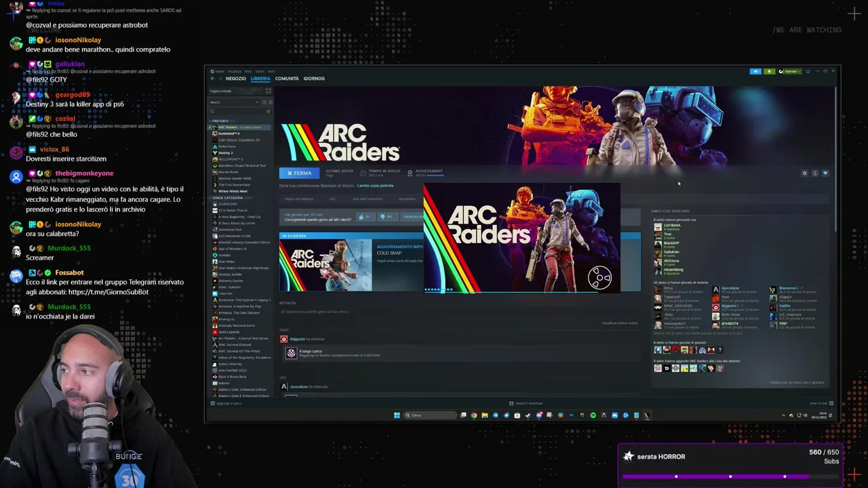The height and width of the screenshot is (488, 868).
Task: Open the game settings gear icon
Action: tap(805, 173)
